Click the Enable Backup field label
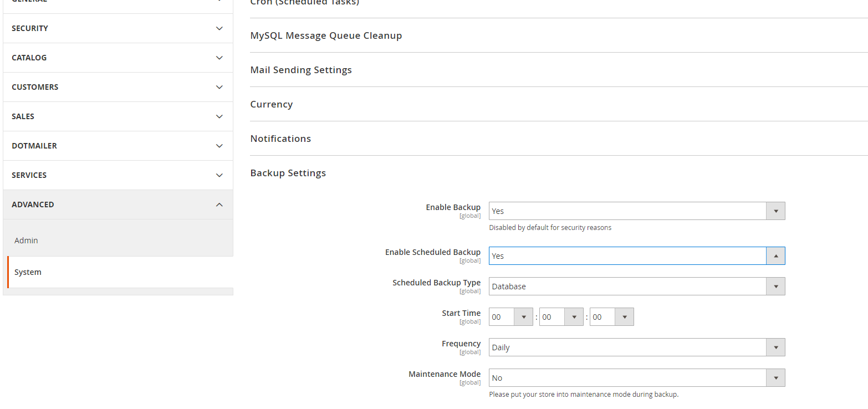 point(453,207)
